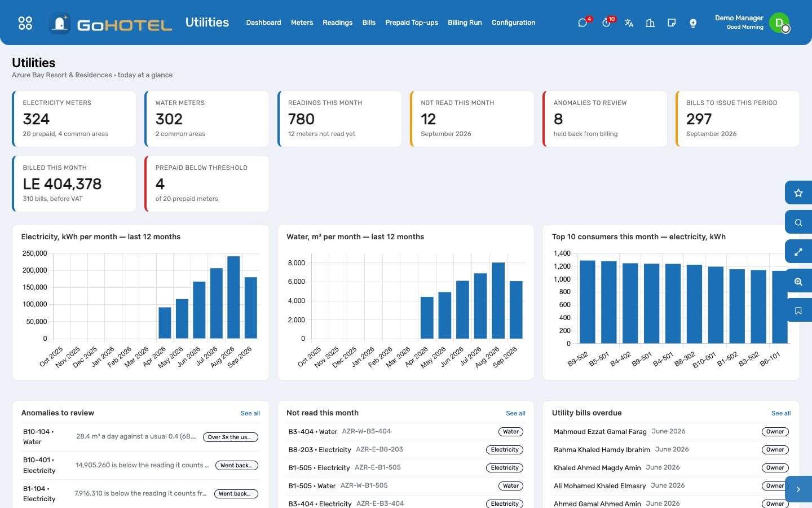The image size is (812, 508).
Task: Expand the right chevron side panel
Action: click(798, 489)
